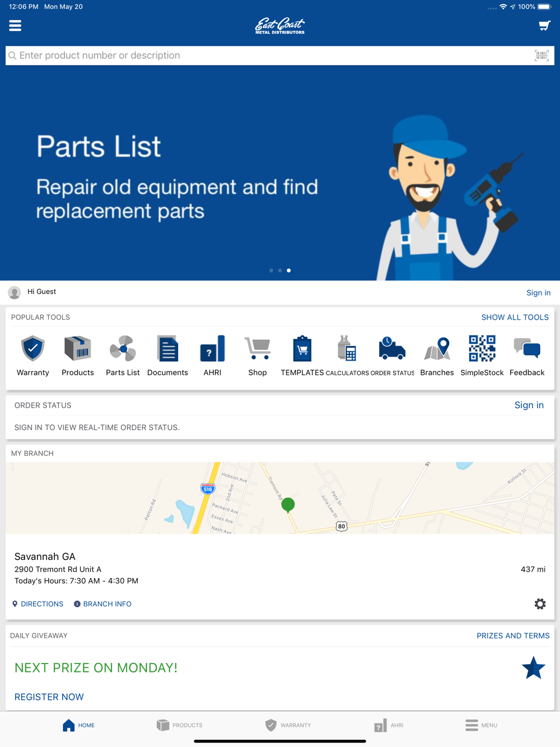Switch to the Products bottom tab

(179, 725)
